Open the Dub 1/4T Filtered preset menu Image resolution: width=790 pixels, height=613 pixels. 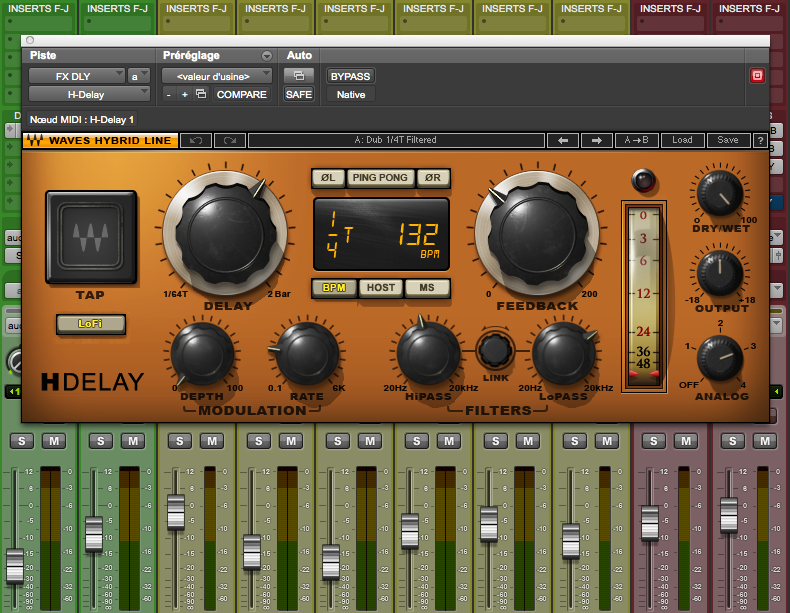396,140
